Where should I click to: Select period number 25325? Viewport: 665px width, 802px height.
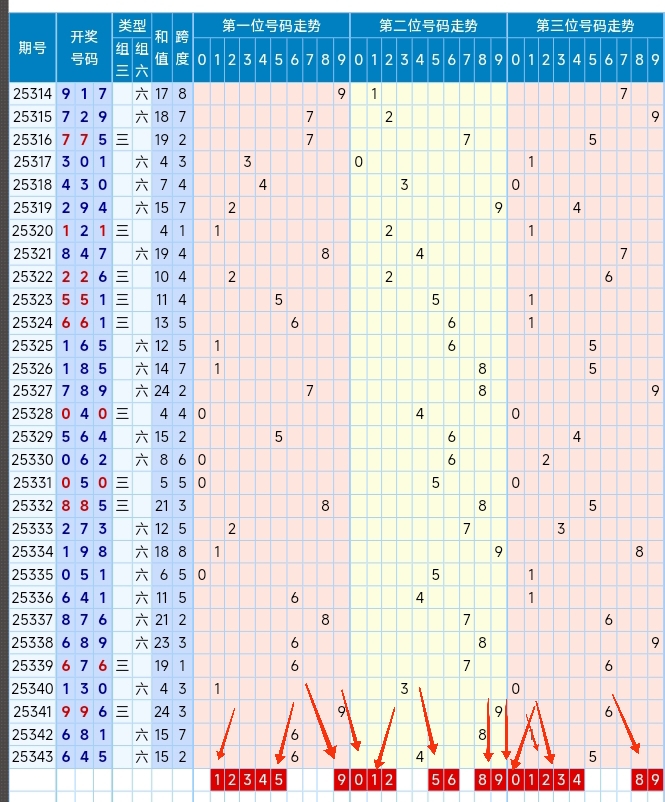click(33, 346)
